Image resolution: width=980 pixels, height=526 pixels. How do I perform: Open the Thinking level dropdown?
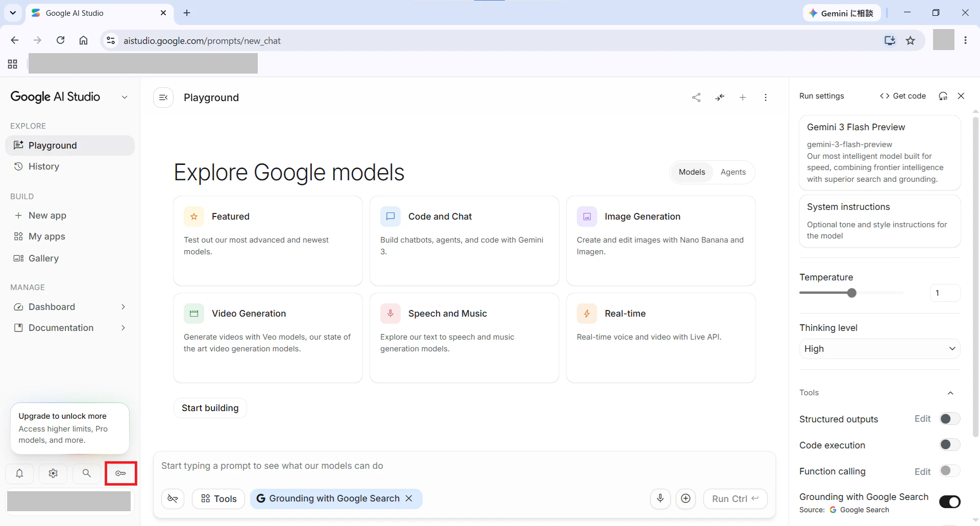[x=879, y=349]
